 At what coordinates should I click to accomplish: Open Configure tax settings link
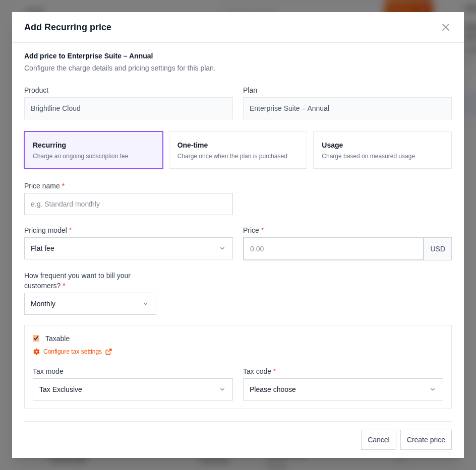click(73, 352)
